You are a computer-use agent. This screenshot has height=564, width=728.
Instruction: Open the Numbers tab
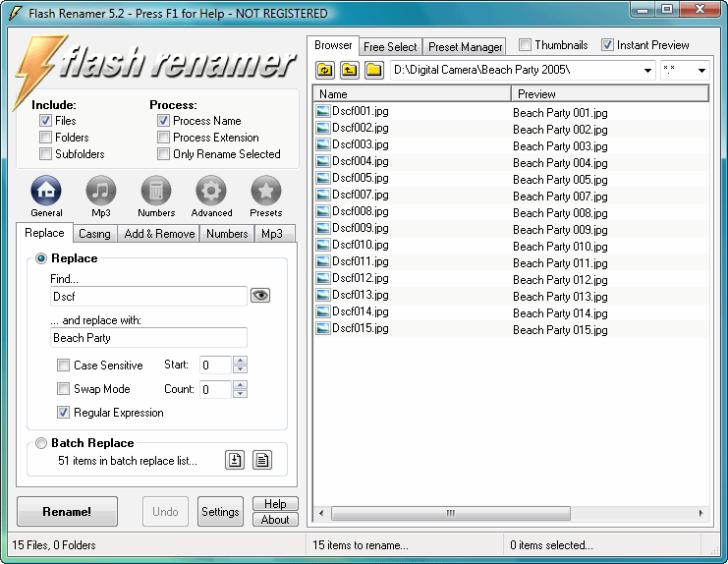[227, 234]
